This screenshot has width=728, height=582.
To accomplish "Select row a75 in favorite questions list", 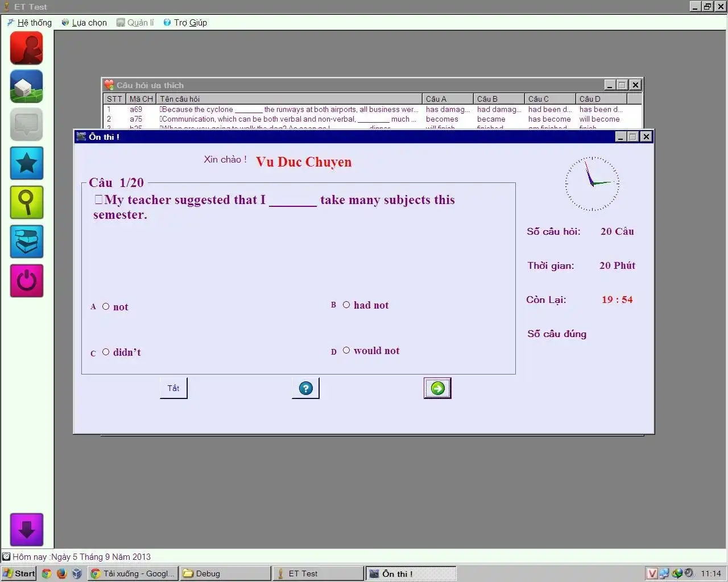I will [373, 119].
